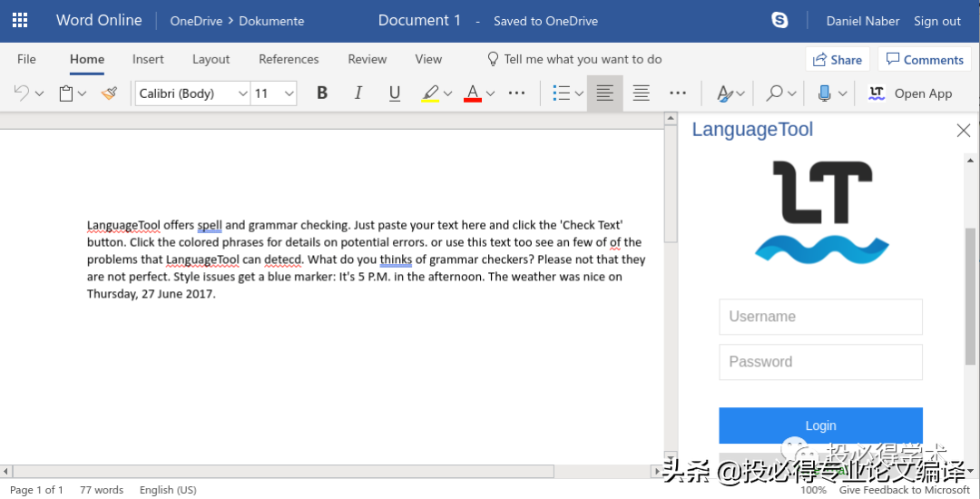Focus the Password input field
Image resolution: width=980 pixels, height=499 pixels.
(x=820, y=362)
